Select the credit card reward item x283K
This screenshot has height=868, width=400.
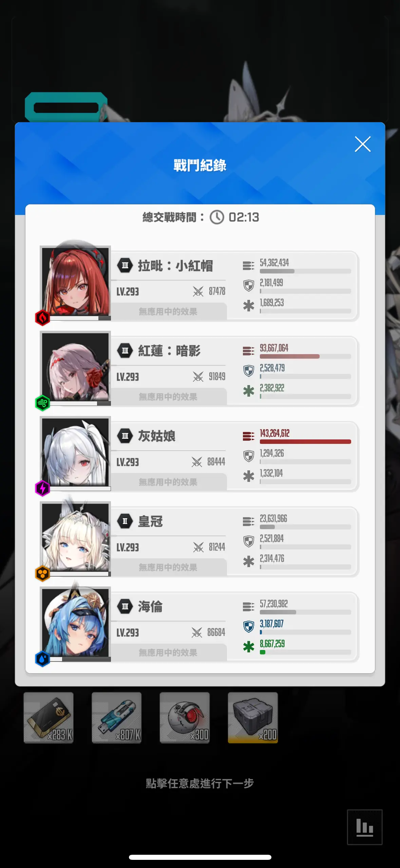[49, 718]
